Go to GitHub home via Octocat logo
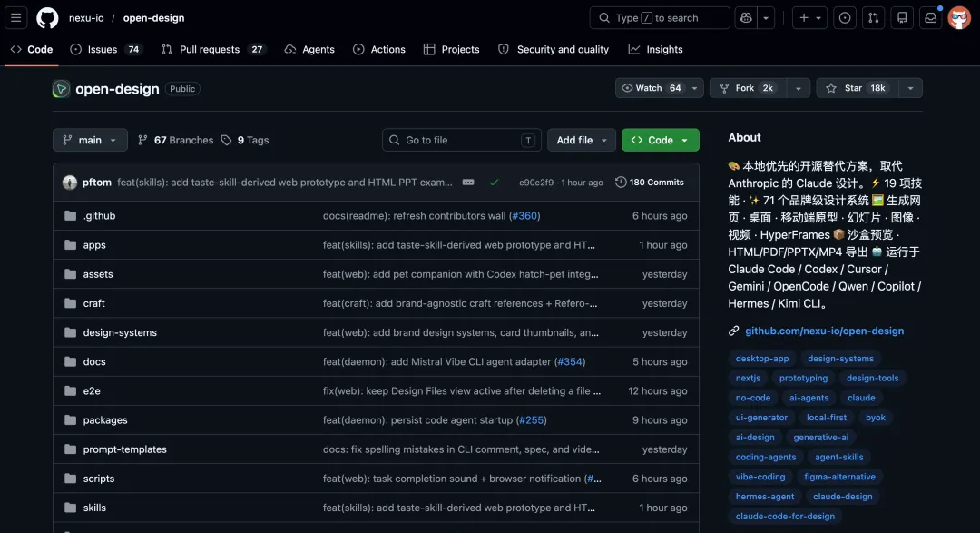The image size is (980, 533). coord(47,17)
